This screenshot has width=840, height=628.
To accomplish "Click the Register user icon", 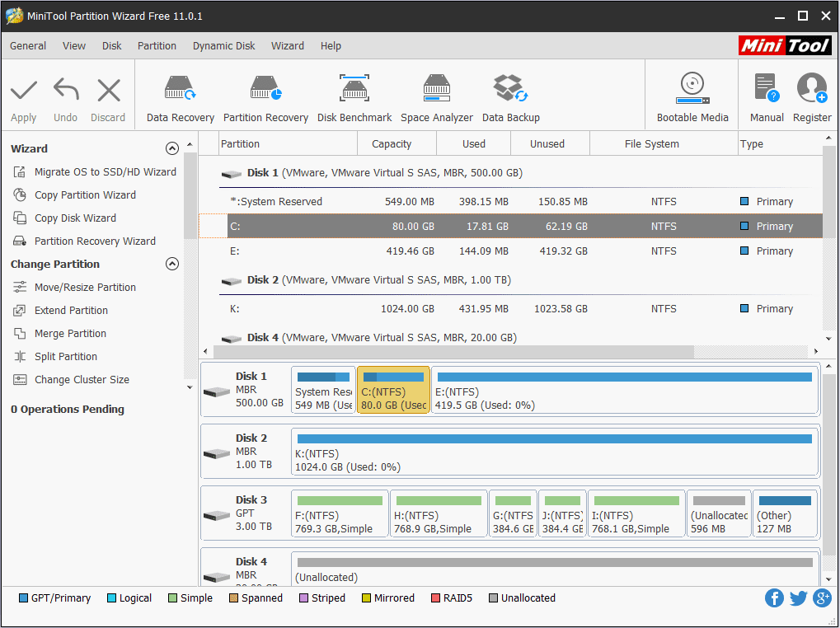I will (x=812, y=88).
